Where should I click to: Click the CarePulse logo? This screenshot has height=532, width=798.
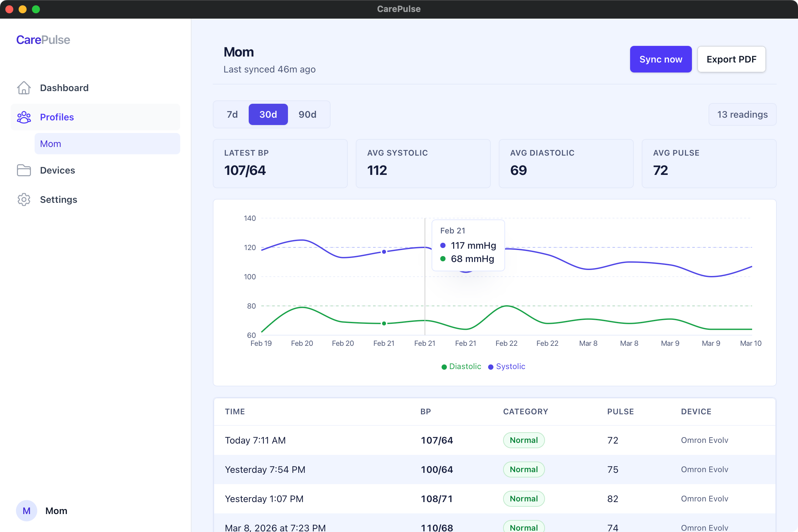pos(43,40)
